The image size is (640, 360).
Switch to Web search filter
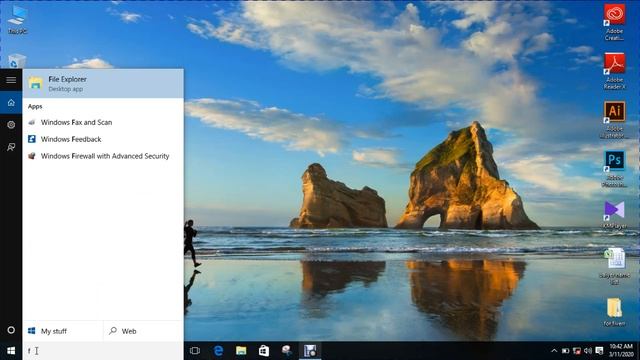pos(143,331)
